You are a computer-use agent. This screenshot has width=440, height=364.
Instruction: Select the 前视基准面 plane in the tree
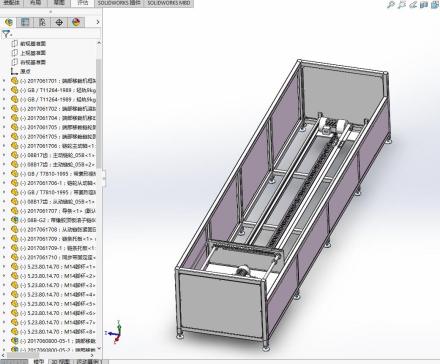33,44
